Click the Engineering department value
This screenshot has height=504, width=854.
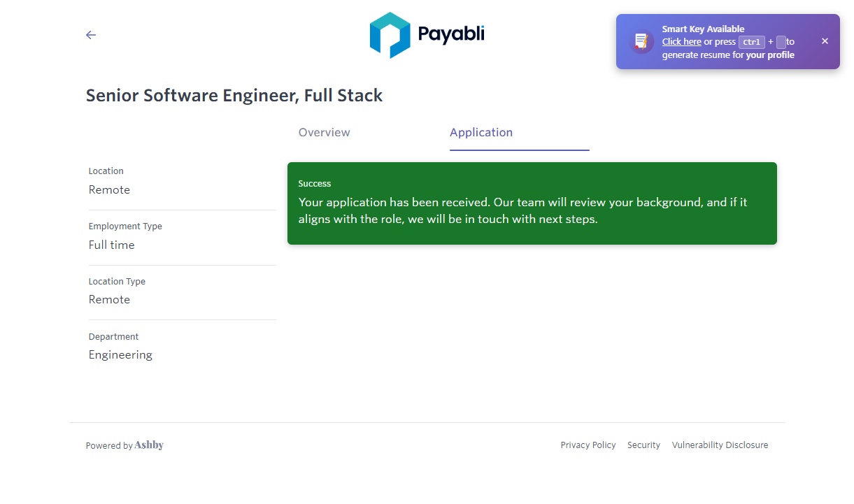point(120,355)
